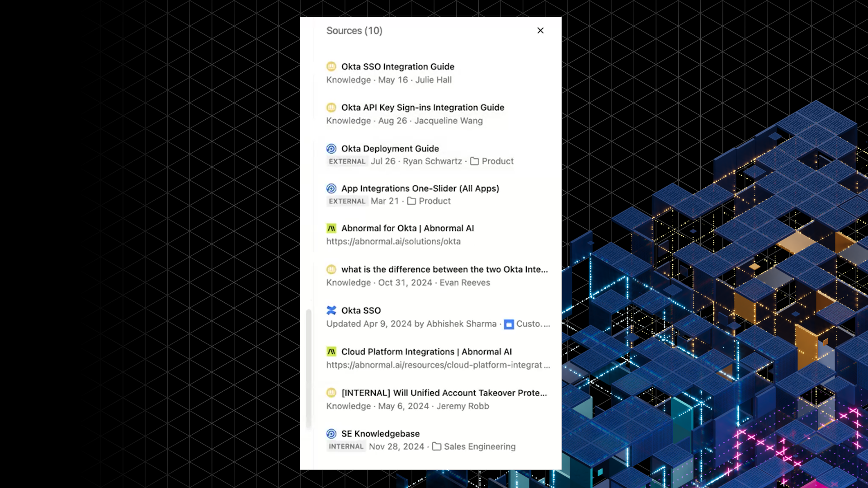Open Okta SSO Integration Guide source

[x=398, y=66]
